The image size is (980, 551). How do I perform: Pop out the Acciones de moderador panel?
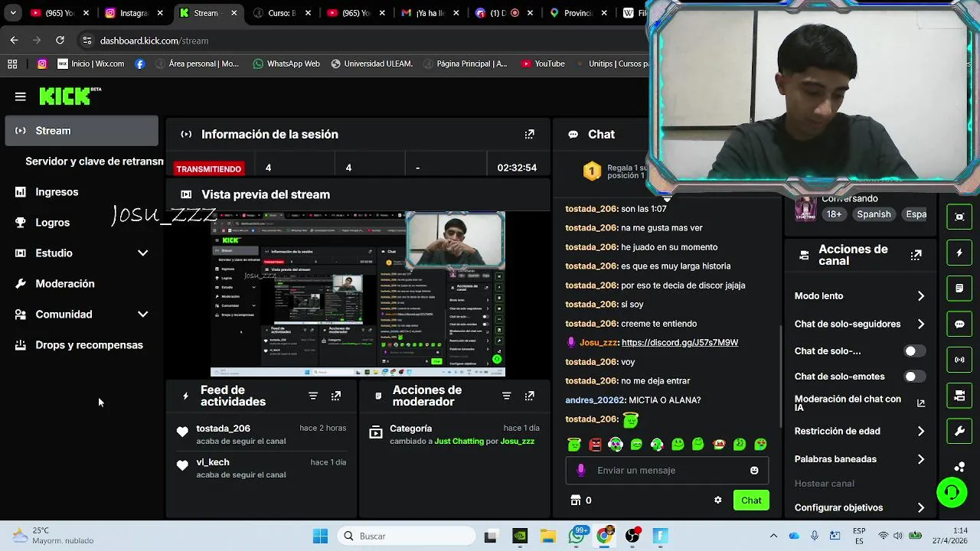529,396
